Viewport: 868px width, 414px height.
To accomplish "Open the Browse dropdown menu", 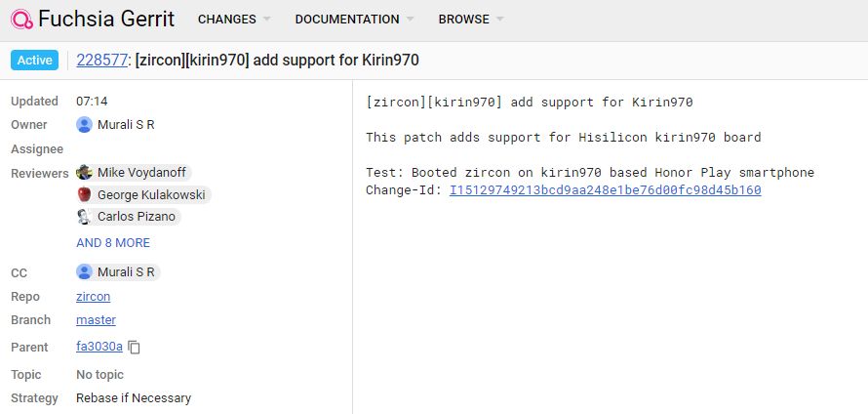I will click(471, 20).
